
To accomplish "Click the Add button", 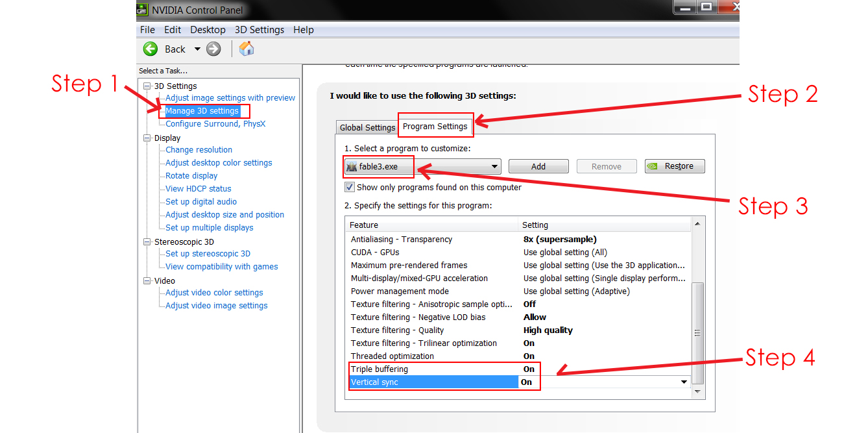I will click(x=538, y=166).
